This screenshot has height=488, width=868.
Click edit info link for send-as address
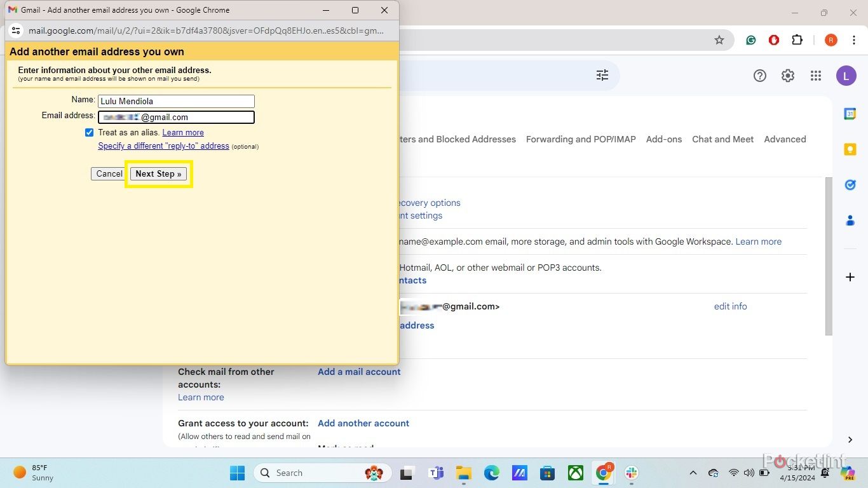(x=731, y=306)
